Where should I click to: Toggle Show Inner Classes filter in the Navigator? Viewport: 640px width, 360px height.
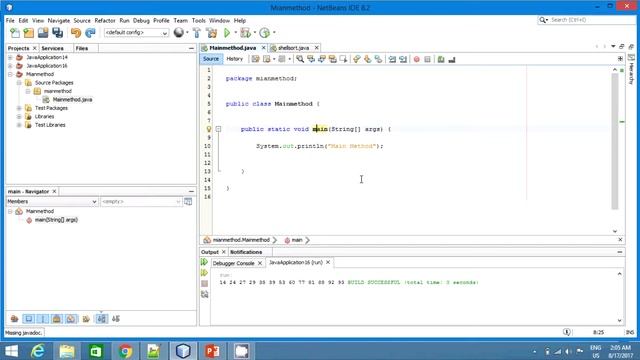[71, 319]
